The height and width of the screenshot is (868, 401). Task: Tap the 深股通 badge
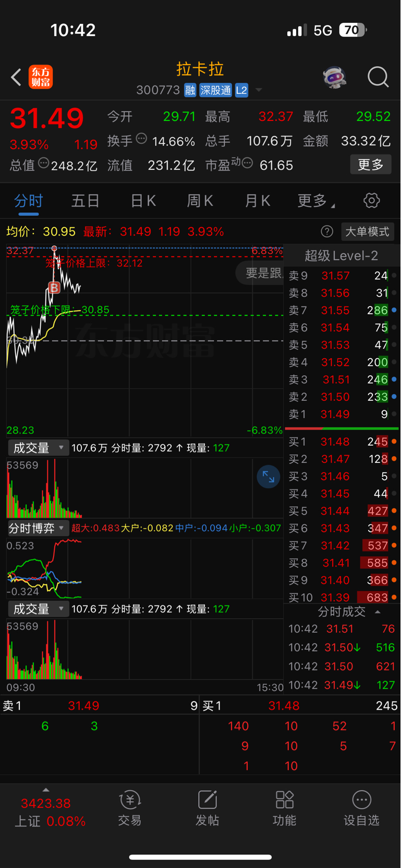pos(215,90)
